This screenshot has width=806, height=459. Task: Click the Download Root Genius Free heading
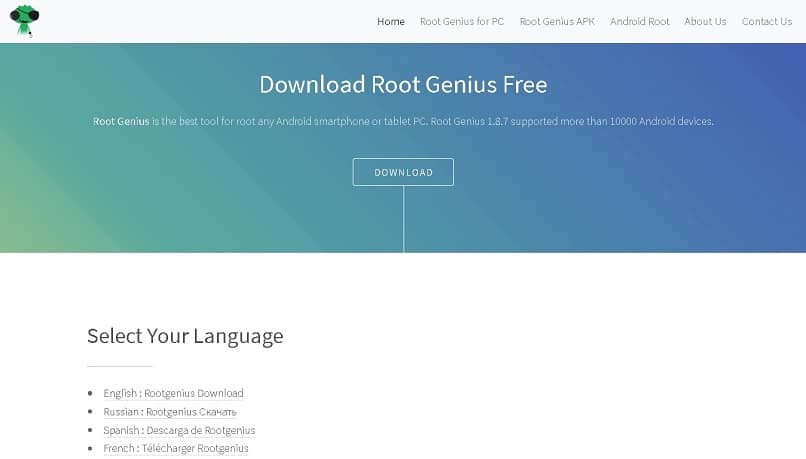403,84
